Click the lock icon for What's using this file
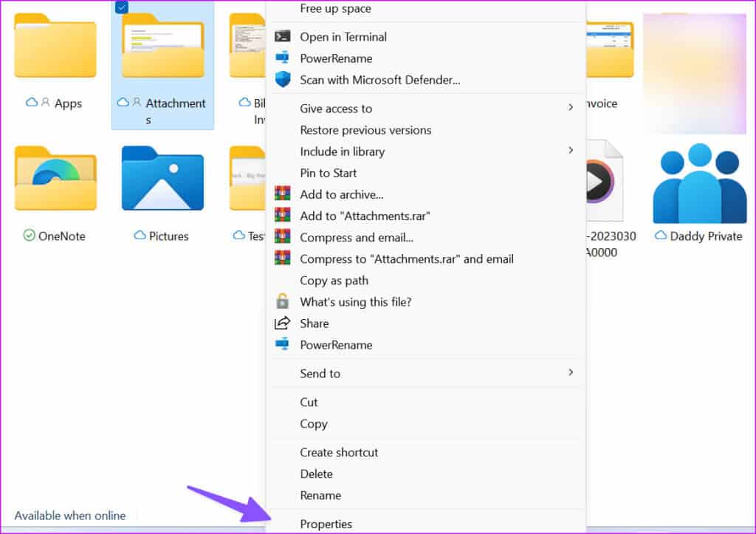756x534 pixels. pyautogui.click(x=282, y=302)
